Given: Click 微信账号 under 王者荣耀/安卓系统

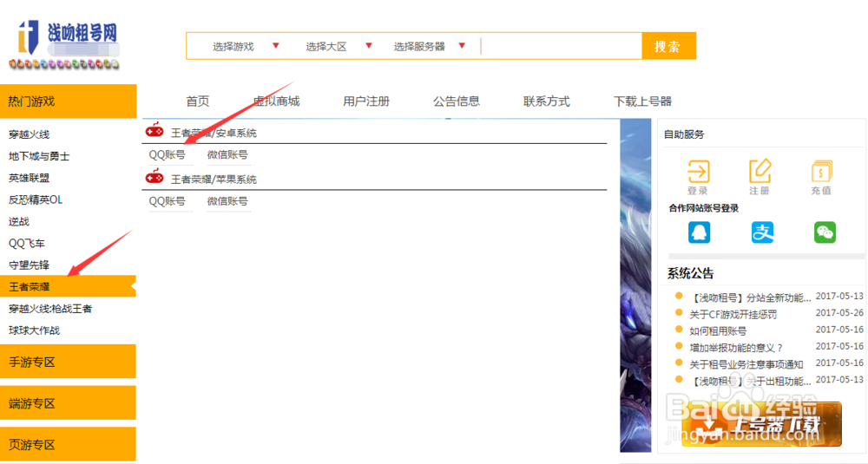Looking at the screenshot, I should pyautogui.click(x=227, y=155).
